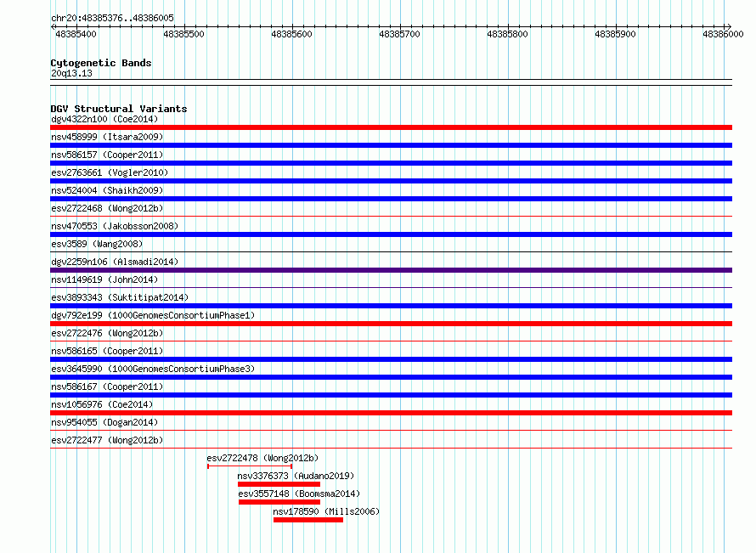This screenshot has width=756, height=553.
Task: Select the blue bar under esv3893343
Action: tap(391, 306)
